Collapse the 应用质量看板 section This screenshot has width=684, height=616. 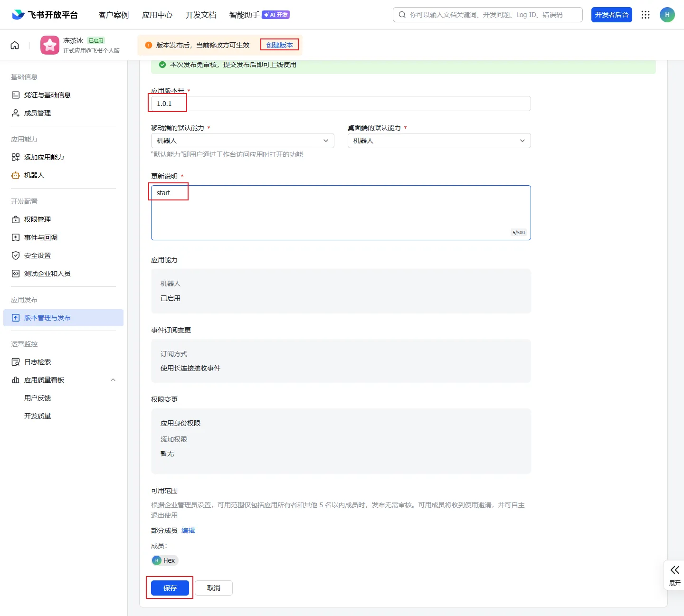click(113, 380)
